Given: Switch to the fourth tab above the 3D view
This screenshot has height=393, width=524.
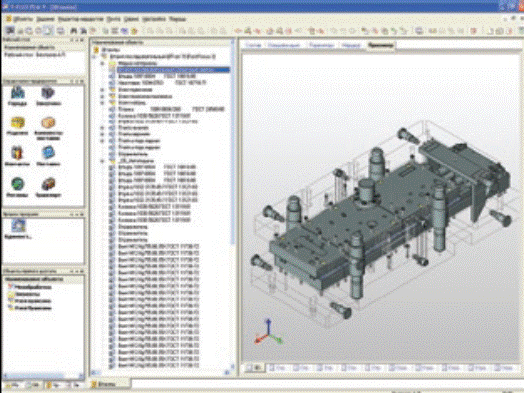Looking at the screenshot, I should [351, 45].
